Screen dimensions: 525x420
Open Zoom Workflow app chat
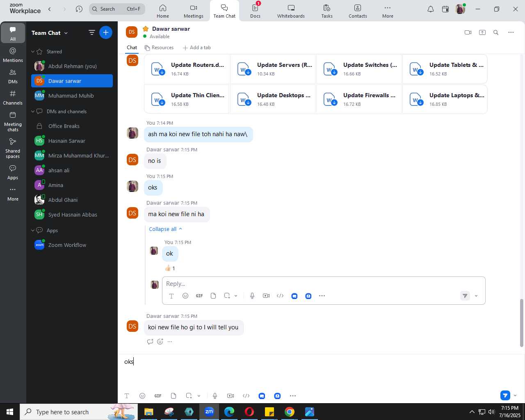click(x=72, y=245)
